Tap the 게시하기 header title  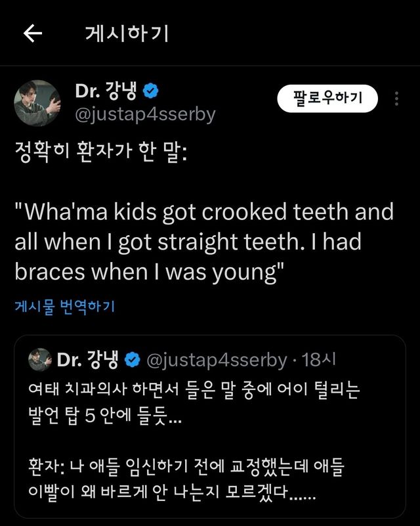click(127, 34)
